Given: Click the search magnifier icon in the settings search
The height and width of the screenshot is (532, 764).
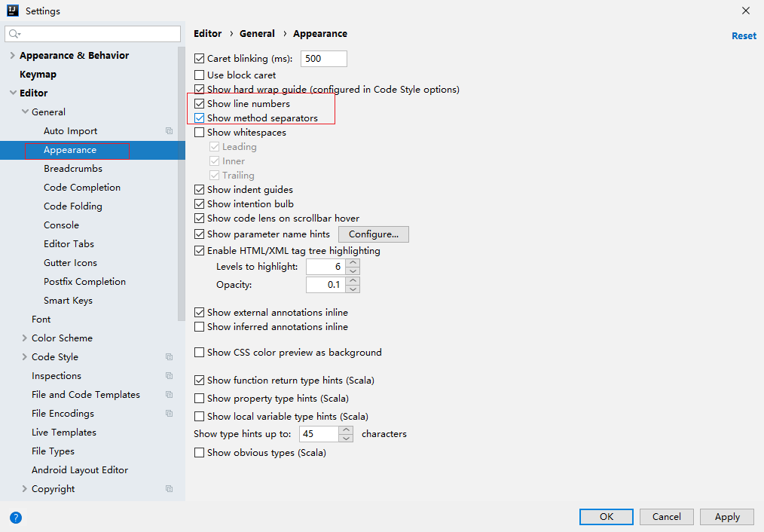Looking at the screenshot, I should point(14,34).
